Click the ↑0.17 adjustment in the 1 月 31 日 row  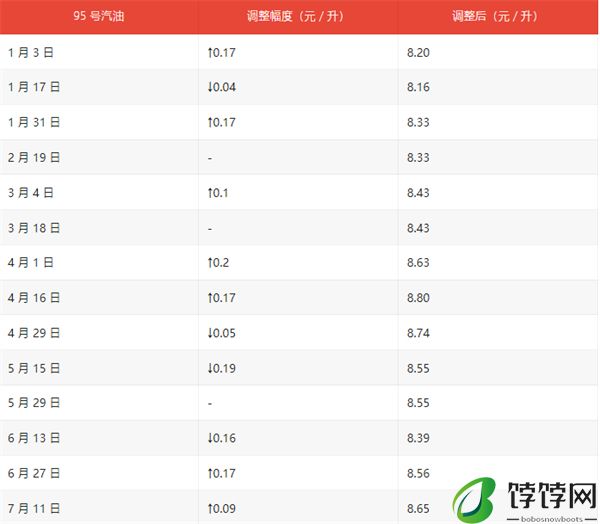[x=222, y=122]
